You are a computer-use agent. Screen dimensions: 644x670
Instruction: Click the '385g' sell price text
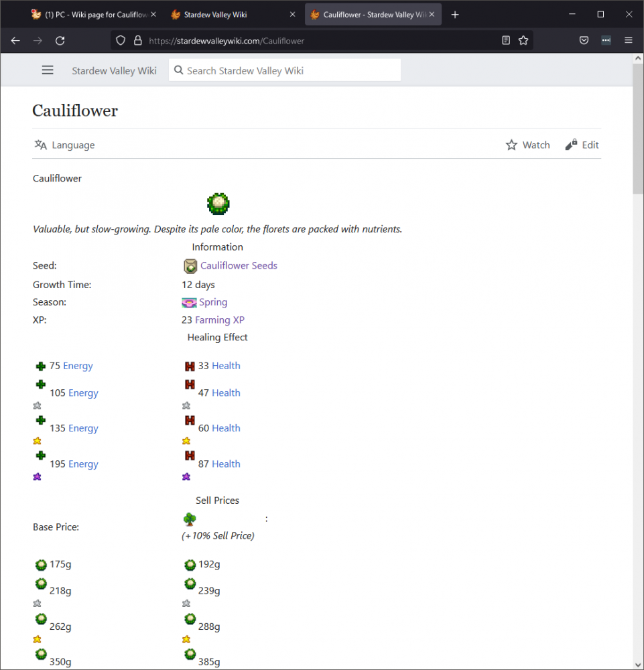(209, 663)
